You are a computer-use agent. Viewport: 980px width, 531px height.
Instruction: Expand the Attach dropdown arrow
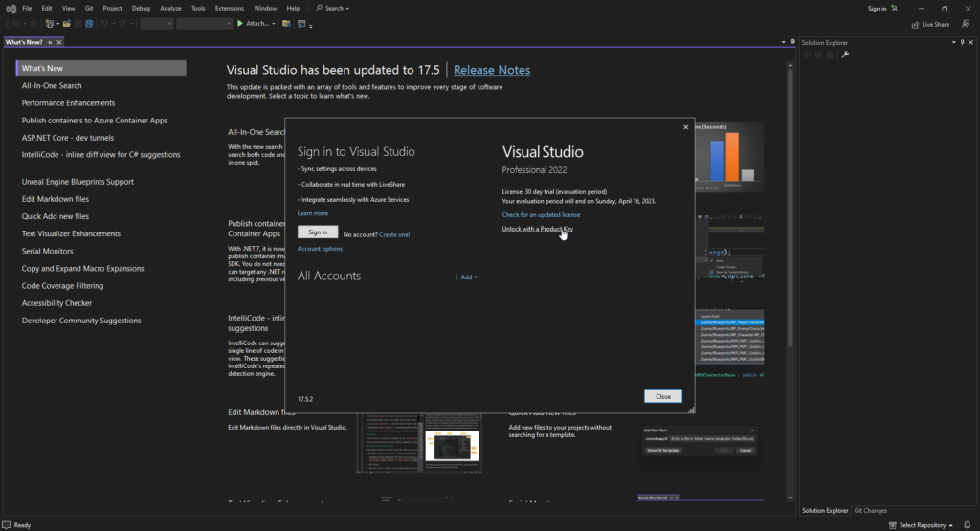[x=274, y=24]
